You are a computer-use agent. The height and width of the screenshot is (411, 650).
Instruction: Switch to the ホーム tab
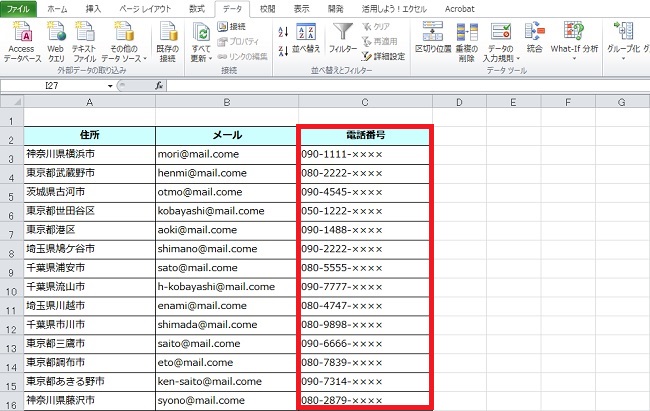tap(58, 7)
